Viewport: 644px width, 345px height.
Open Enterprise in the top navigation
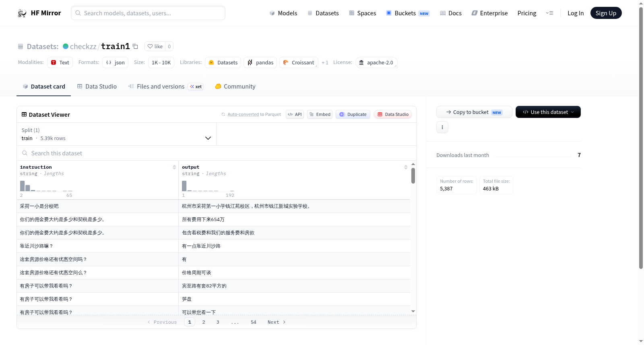coord(489,13)
